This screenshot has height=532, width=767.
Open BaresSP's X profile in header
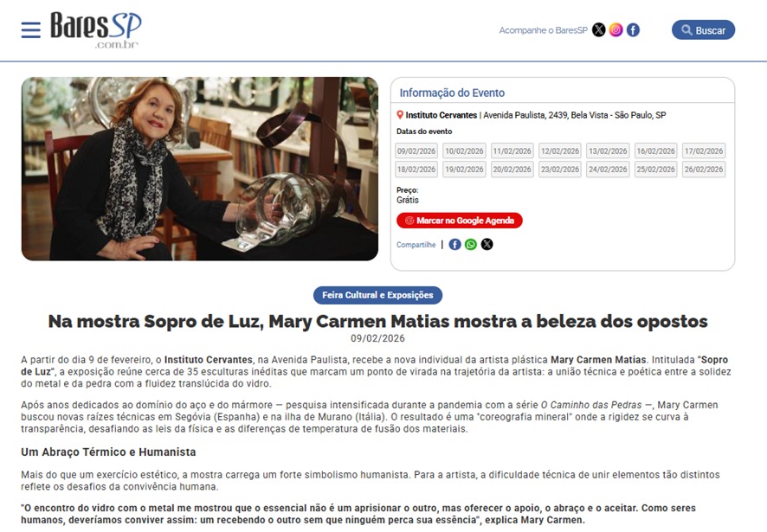[599, 29]
